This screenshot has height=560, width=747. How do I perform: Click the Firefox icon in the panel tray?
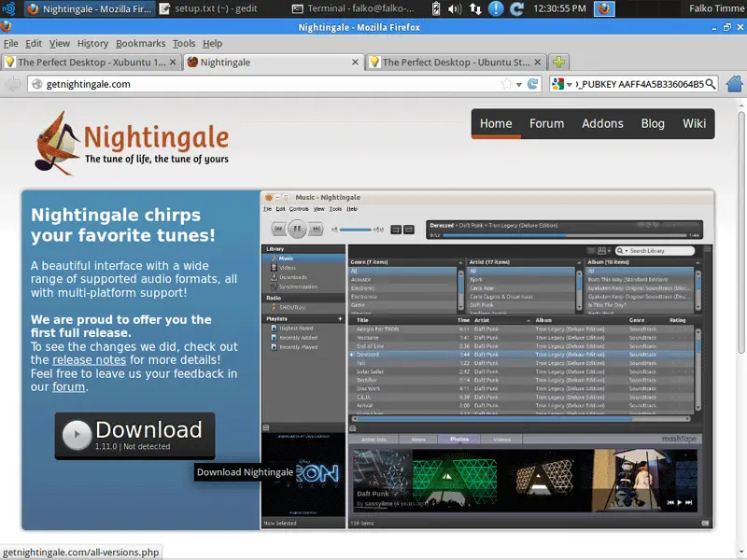click(604, 8)
